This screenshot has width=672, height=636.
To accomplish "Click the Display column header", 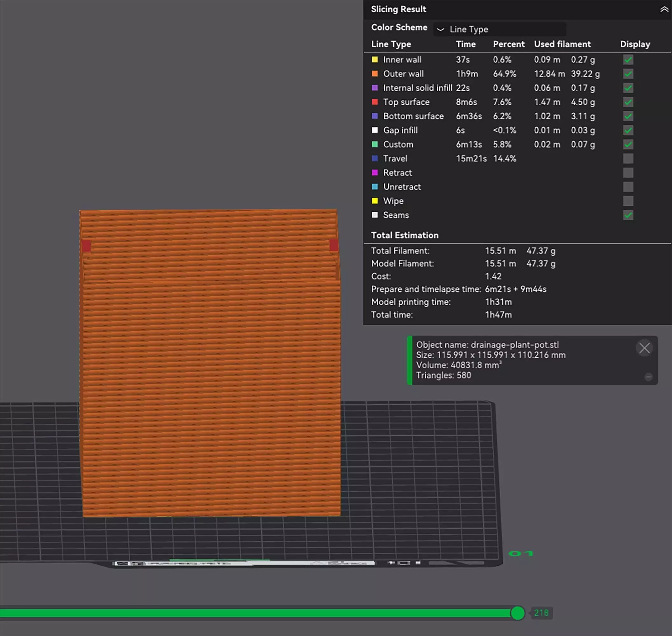I will pos(634,45).
